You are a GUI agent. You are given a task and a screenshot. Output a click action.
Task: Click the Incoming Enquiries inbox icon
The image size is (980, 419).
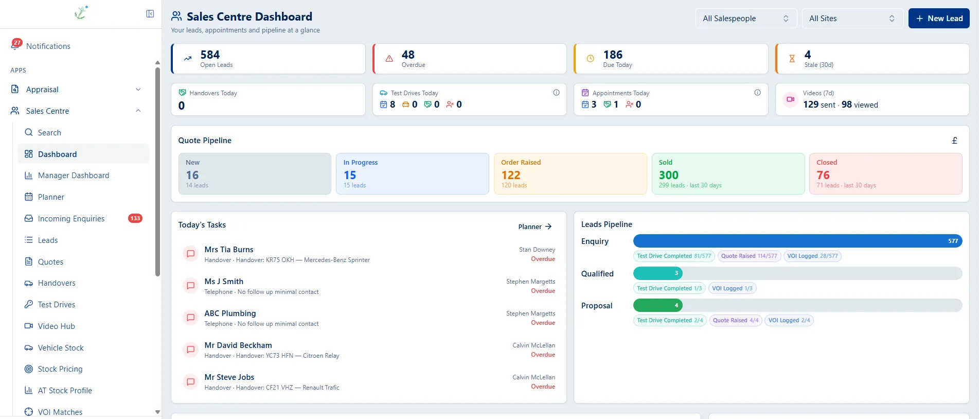tap(29, 218)
